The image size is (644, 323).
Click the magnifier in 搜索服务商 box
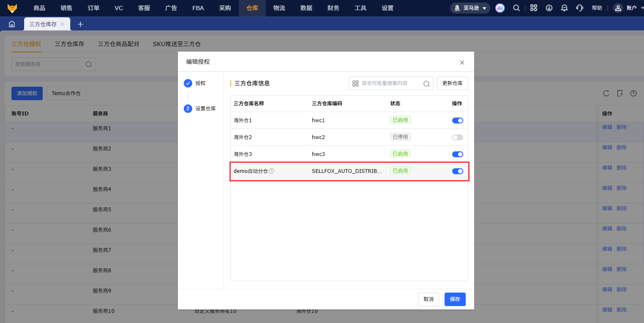click(88, 64)
